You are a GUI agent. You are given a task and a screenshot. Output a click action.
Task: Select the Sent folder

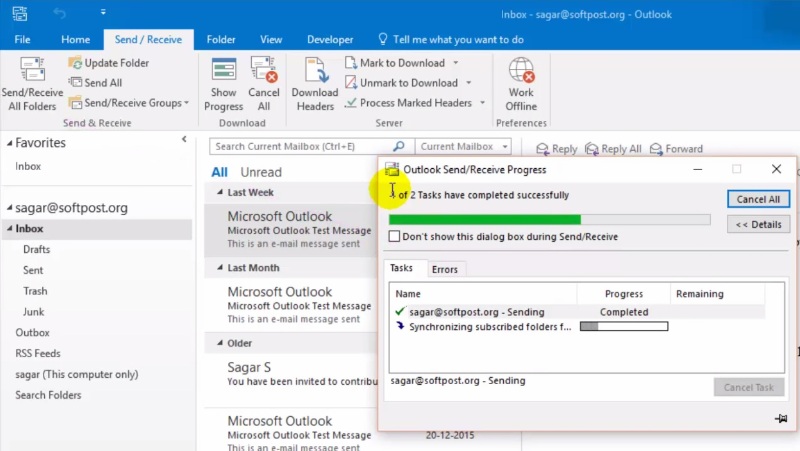click(33, 270)
